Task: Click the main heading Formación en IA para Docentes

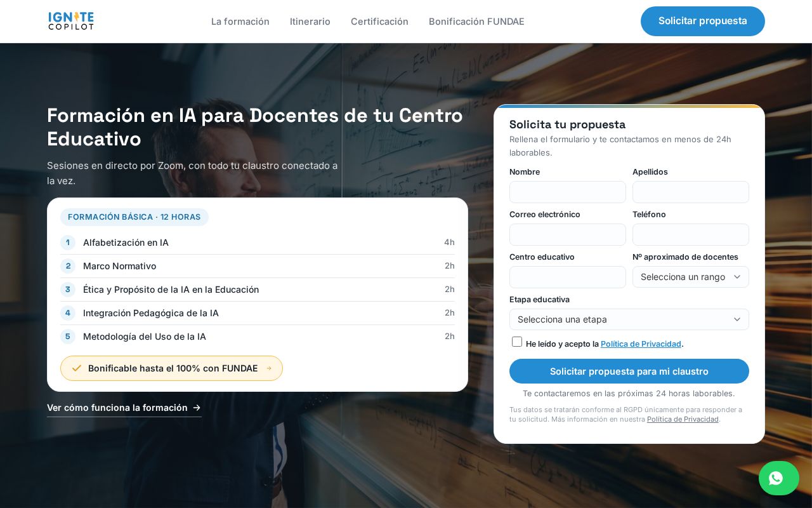Action: 255,127
